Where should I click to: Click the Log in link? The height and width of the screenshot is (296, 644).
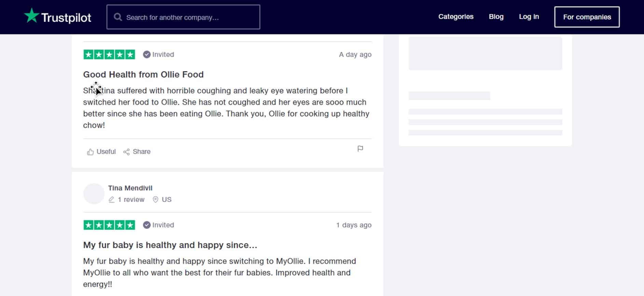coord(529,17)
